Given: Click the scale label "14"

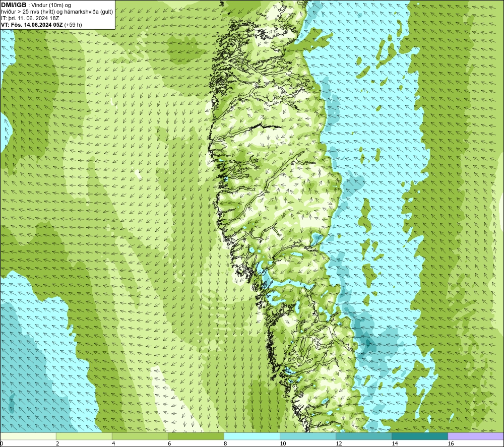Looking at the screenshot, I should (395, 443).
